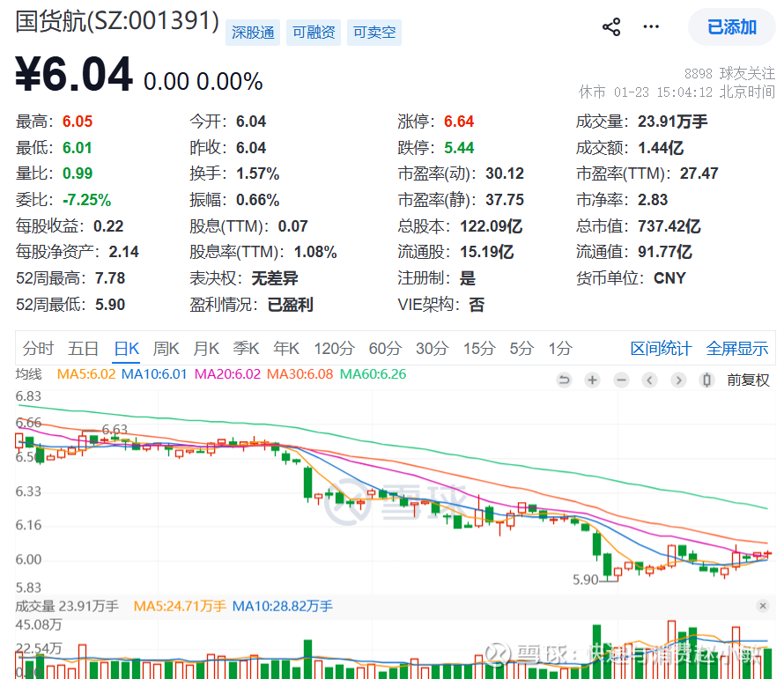Select the 季K chart tab

click(x=246, y=348)
